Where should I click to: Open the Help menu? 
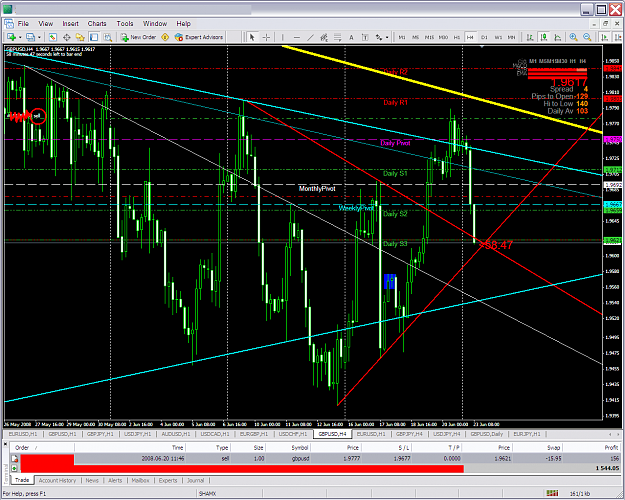pyautogui.click(x=183, y=24)
